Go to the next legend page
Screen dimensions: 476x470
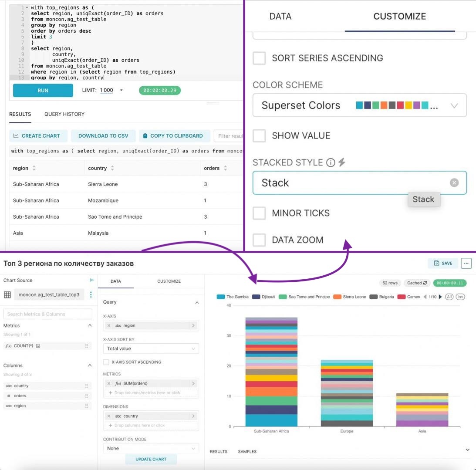click(x=440, y=297)
